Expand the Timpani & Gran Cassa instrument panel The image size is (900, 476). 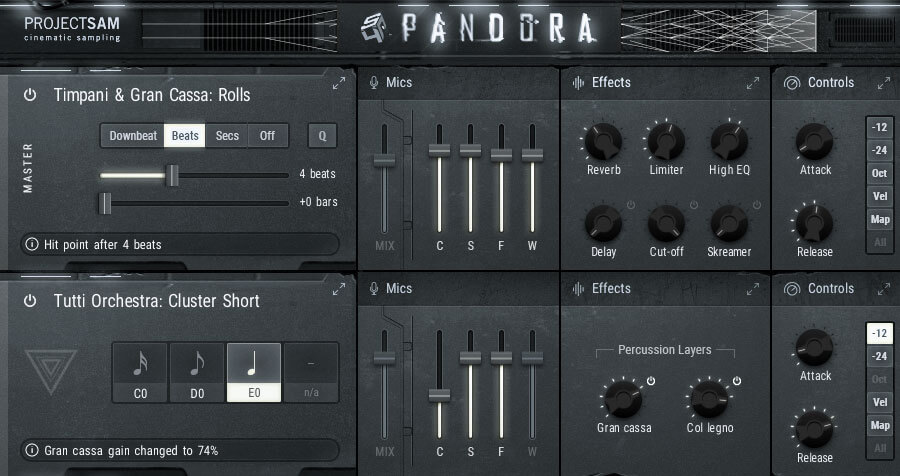point(339,84)
